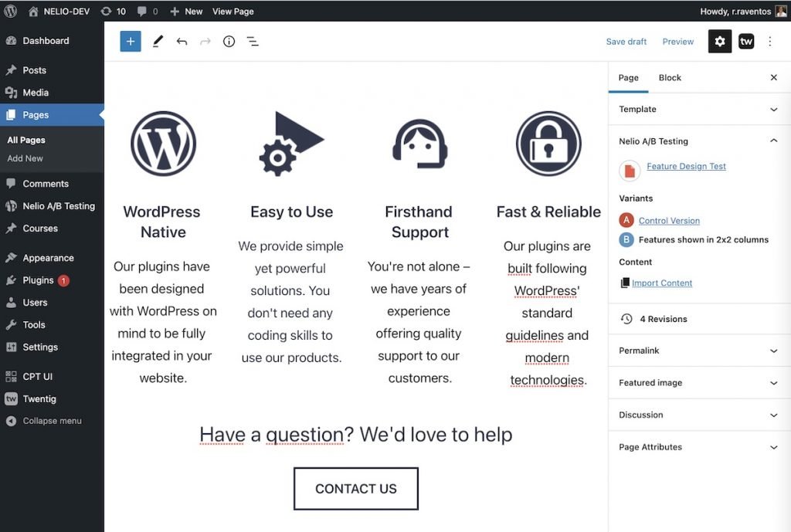Viewport: 791px width, 532px height.
Task: Expand the Discussion panel
Action: coord(698,415)
